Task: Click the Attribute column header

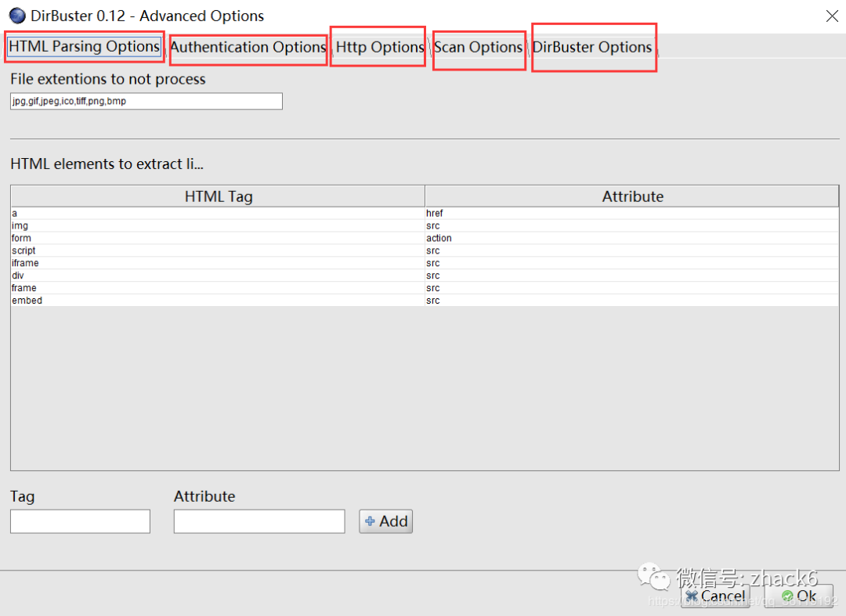Action: 632,196
